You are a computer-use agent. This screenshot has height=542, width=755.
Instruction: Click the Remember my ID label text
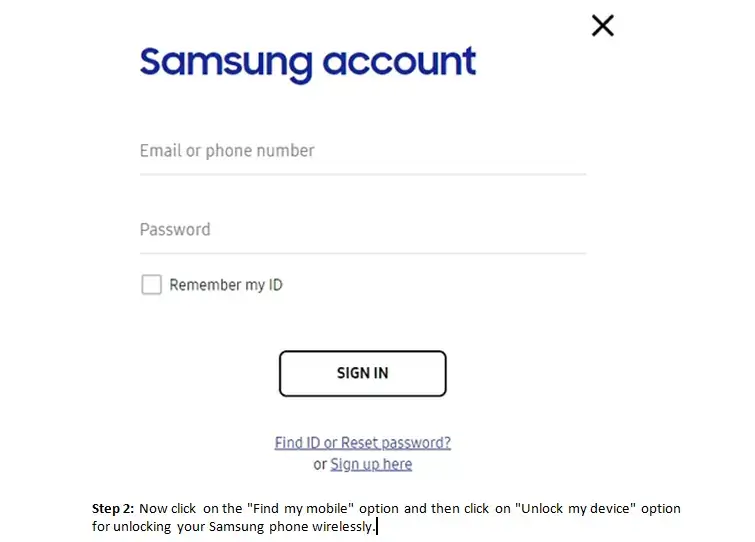[x=226, y=285]
